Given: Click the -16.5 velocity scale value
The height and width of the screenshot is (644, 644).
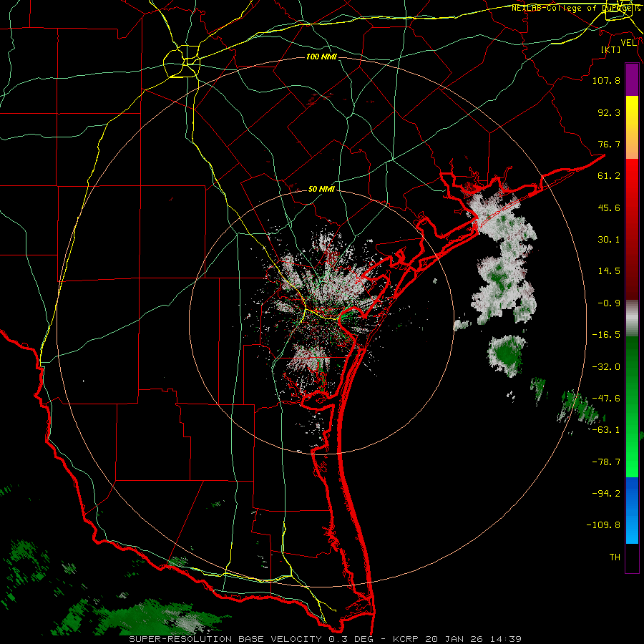Looking at the screenshot, I should click(x=606, y=335).
